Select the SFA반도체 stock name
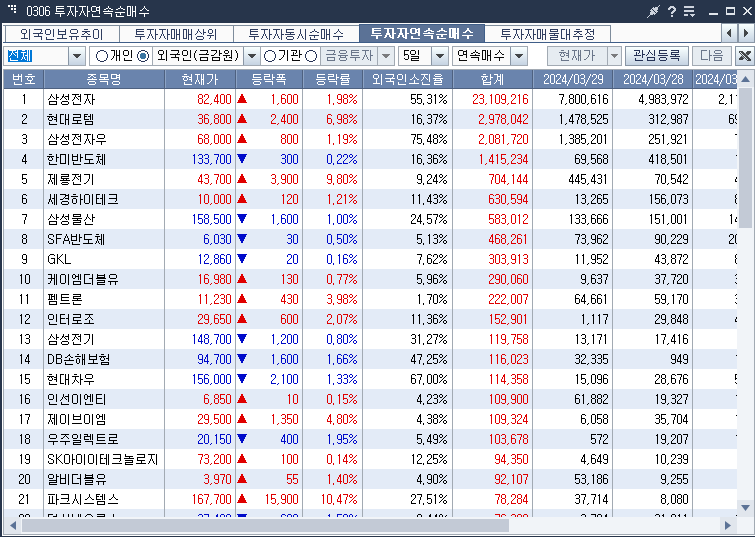 76,239
